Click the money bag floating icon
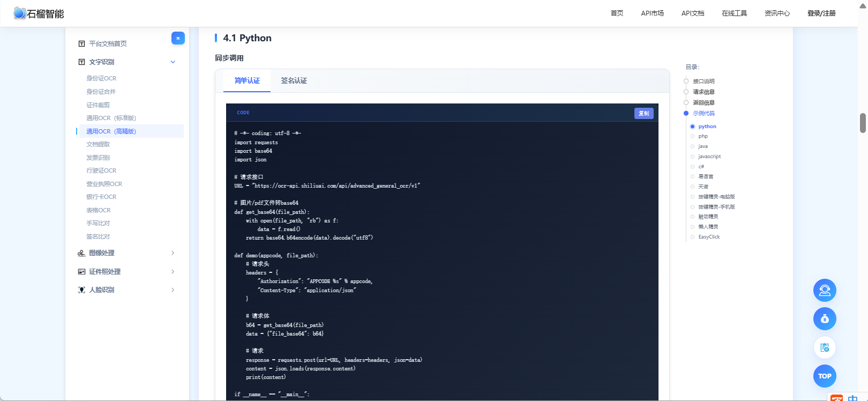This screenshot has height=401, width=868. (x=825, y=319)
